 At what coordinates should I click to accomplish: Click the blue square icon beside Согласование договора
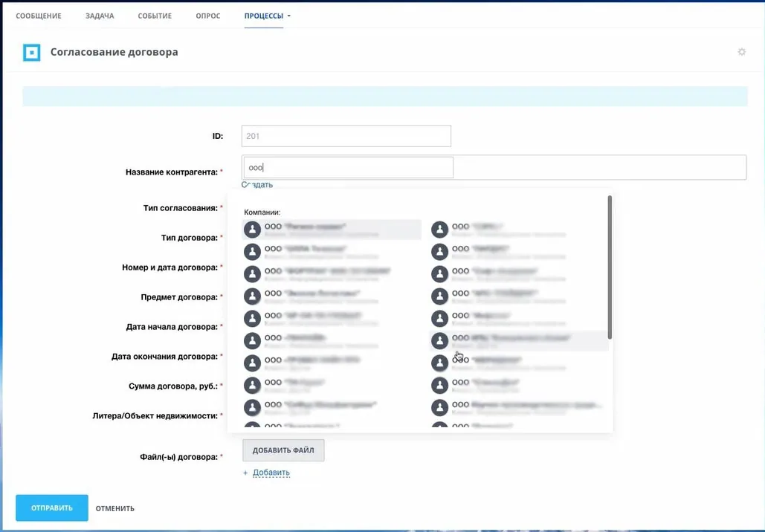(x=32, y=52)
